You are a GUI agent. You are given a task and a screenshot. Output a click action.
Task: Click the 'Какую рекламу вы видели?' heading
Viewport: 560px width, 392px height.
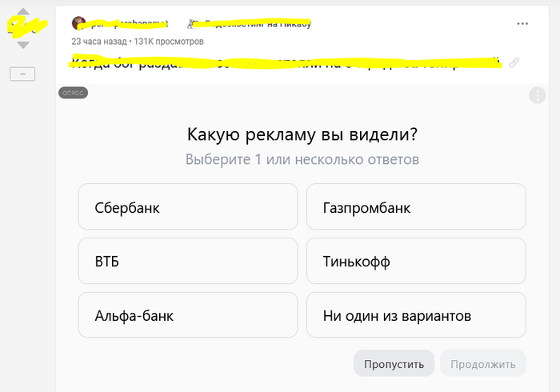click(302, 135)
